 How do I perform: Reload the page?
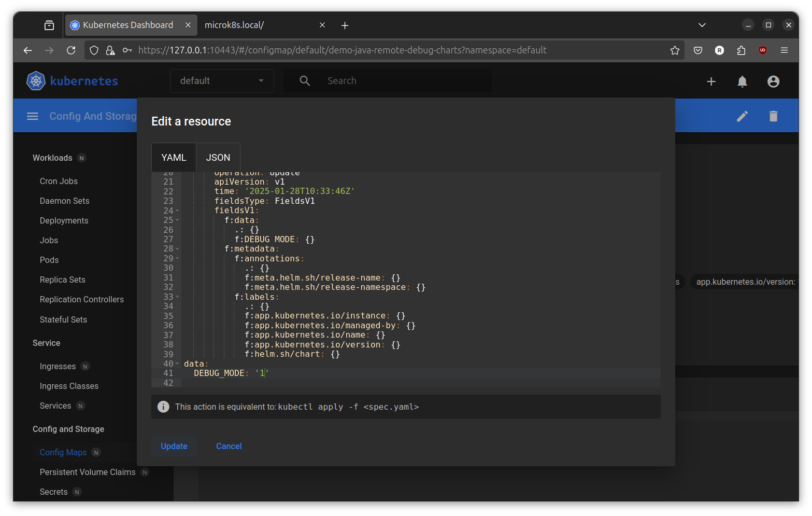[x=71, y=50]
